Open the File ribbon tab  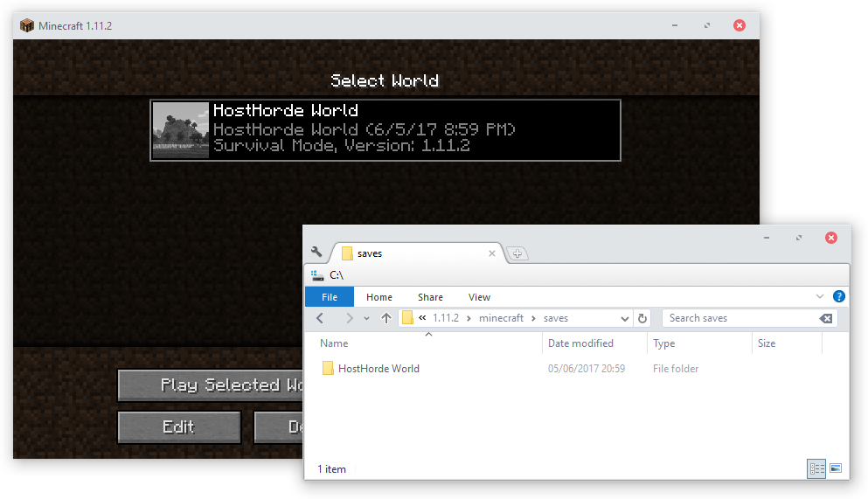[x=330, y=297]
